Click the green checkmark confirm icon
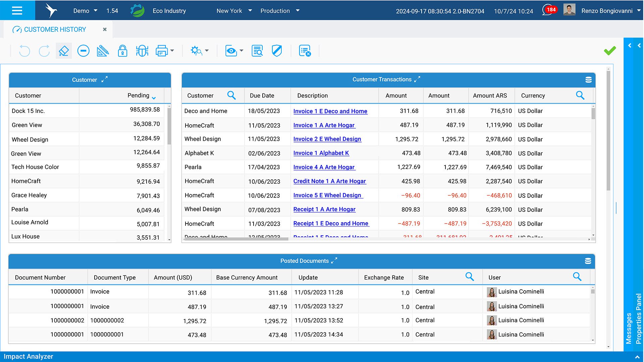The width and height of the screenshot is (644, 362). (x=609, y=51)
